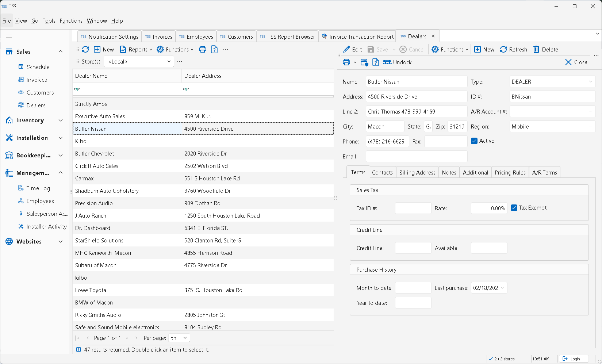
Task: Undock the dealer detail panel
Action: 397,62
